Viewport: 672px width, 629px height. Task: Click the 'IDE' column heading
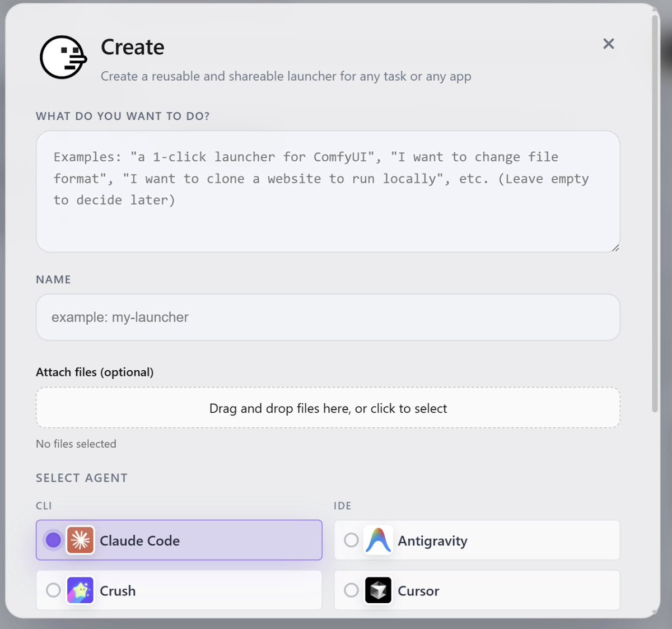tap(343, 506)
